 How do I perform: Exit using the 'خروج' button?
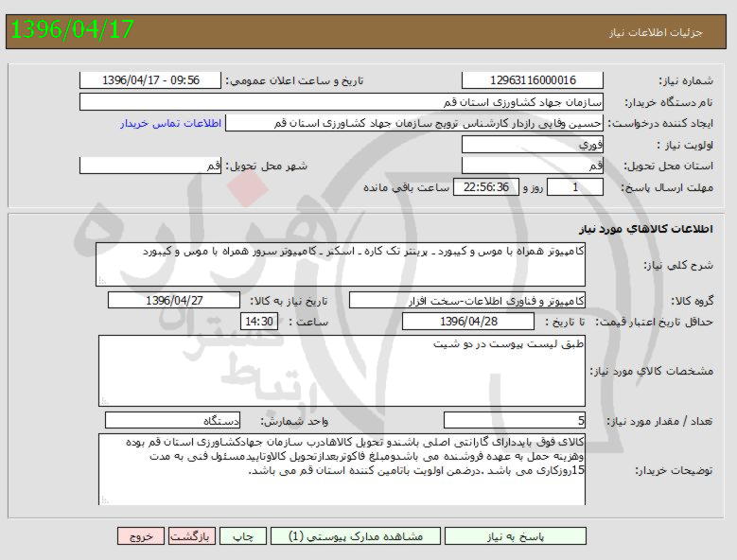(x=141, y=536)
